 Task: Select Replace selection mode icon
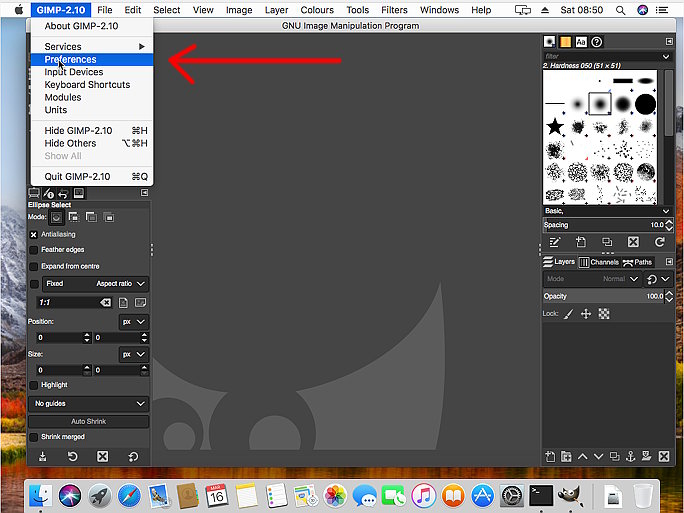56,217
